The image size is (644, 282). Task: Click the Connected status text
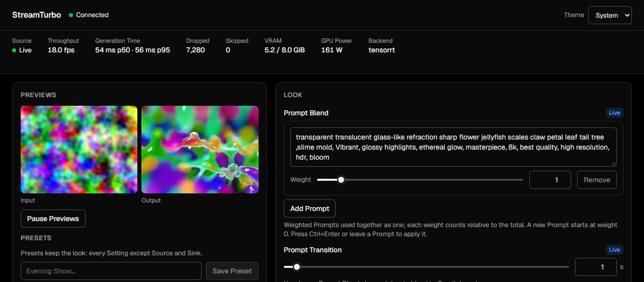pos(92,15)
